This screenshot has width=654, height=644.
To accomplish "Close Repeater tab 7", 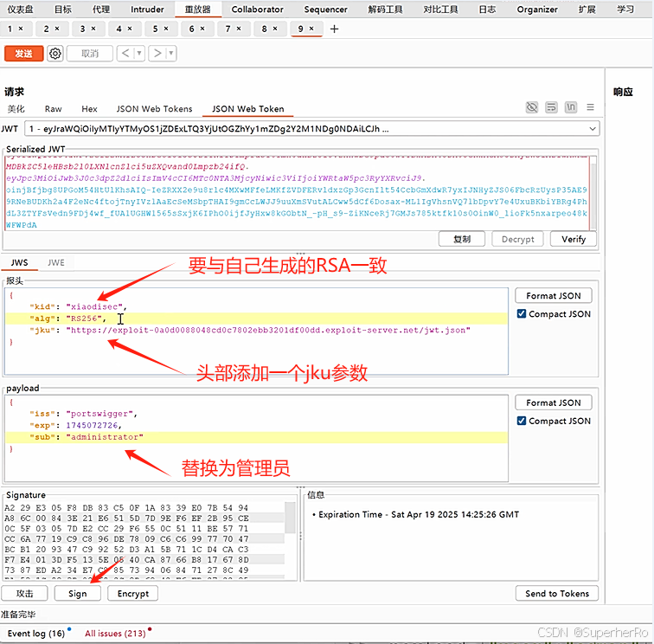I will click(239, 29).
